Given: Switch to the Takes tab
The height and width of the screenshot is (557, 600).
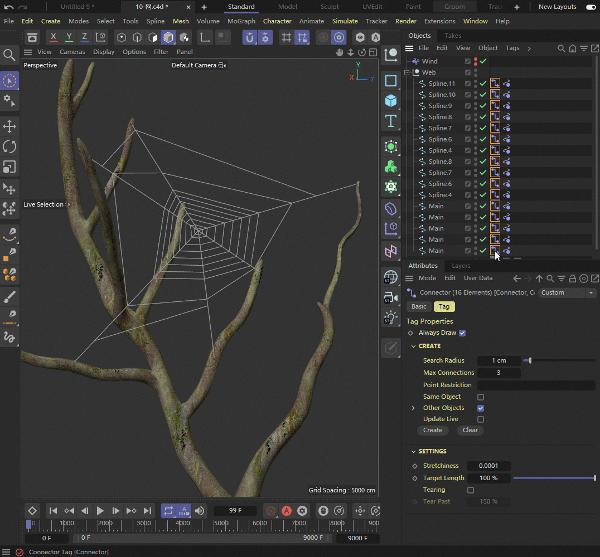Looking at the screenshot, I should [x=453, y=35].
